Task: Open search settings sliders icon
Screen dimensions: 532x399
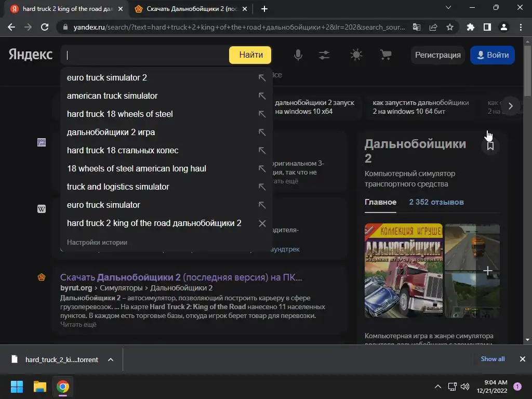Action: point(324,55)
